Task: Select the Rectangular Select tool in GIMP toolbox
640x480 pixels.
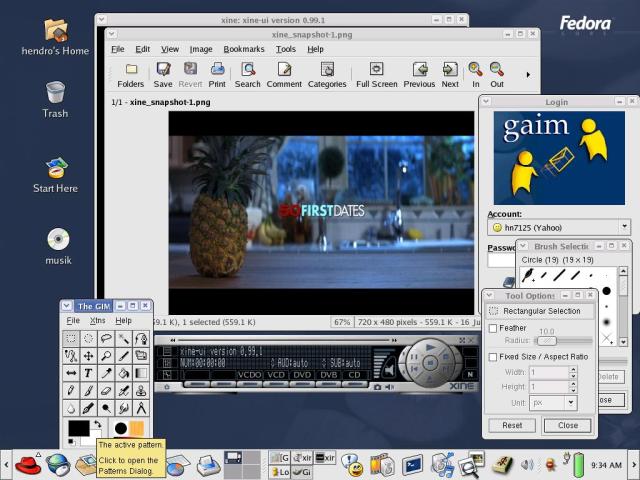Action: coord(71,338)
